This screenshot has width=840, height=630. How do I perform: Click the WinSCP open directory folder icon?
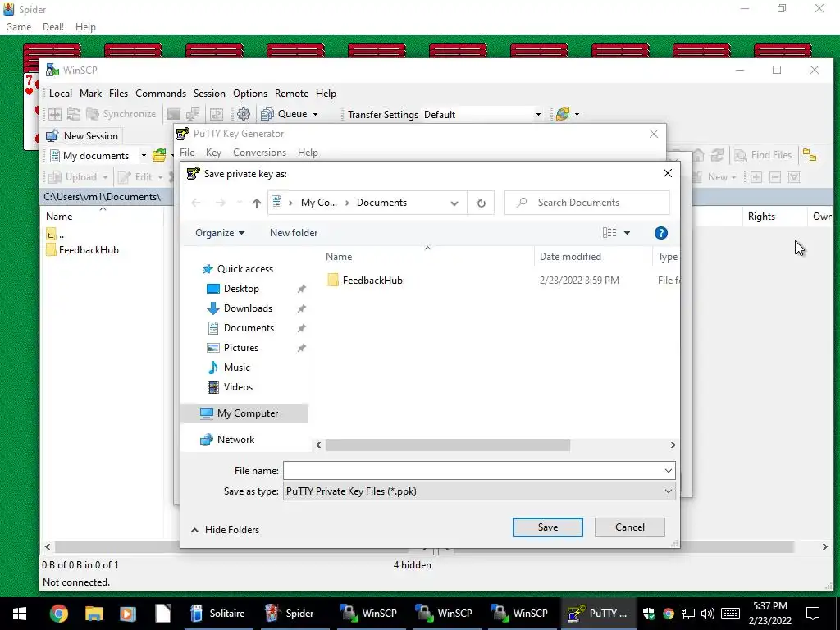(x=159, y=156)
